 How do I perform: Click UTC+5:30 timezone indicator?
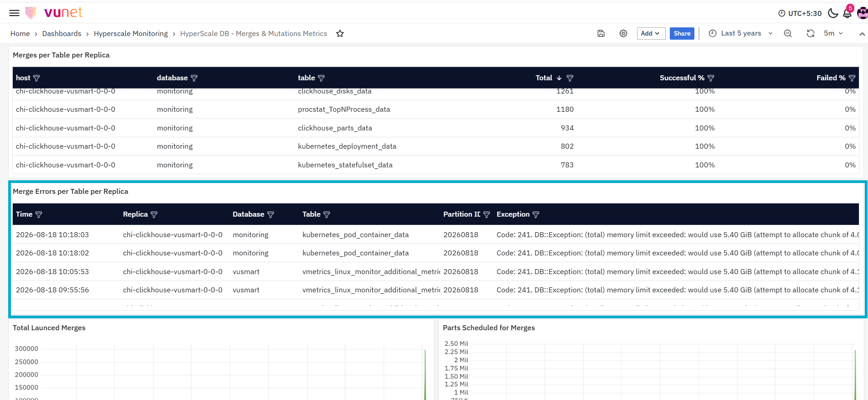coord(800,13)
